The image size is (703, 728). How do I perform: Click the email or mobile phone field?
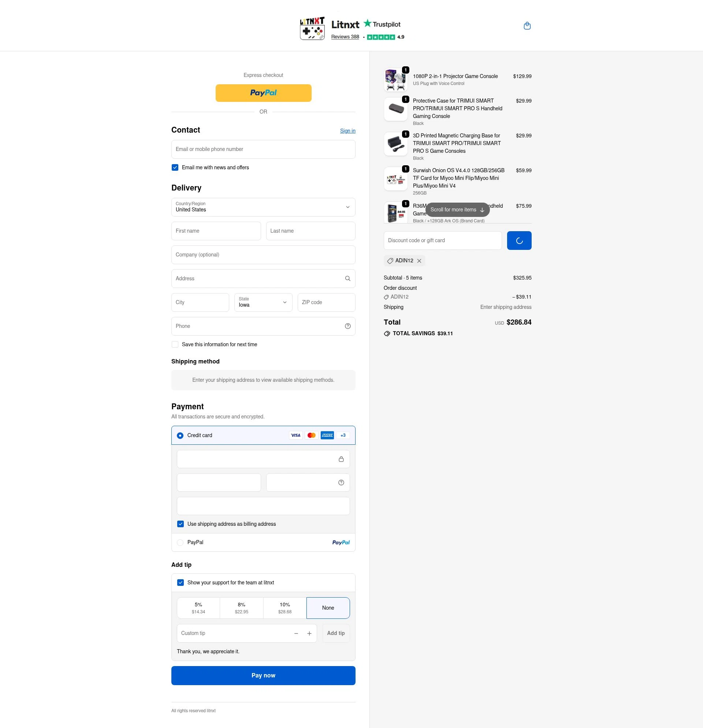tap(263, 149)
